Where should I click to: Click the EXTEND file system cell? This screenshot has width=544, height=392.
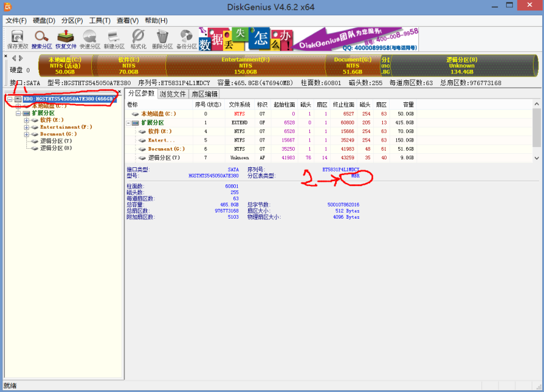coord(240,123)
